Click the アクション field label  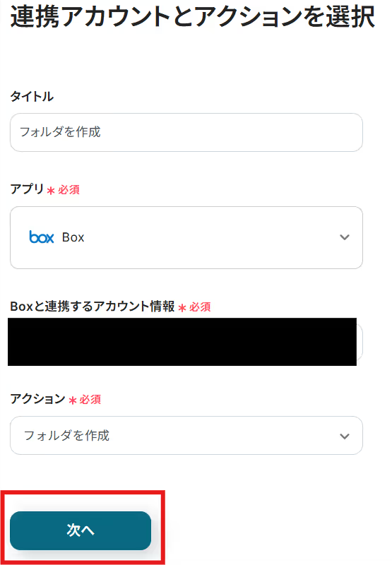pos(38,398)
